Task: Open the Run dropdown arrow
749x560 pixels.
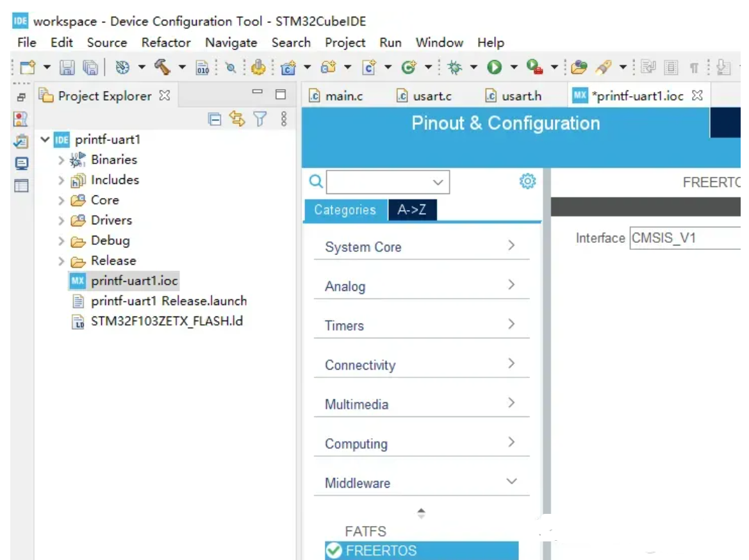Action: pyautogui.click(x=514, y=67)
